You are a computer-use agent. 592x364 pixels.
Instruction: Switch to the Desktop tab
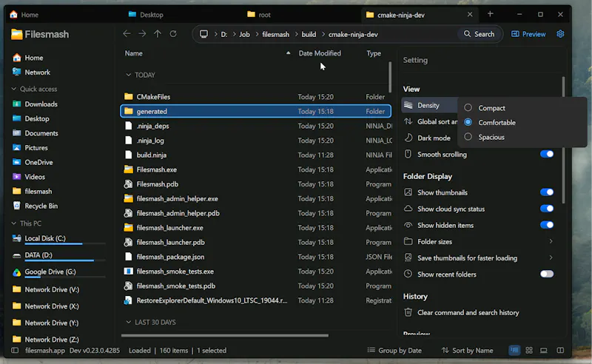pyautogui.click(x=146, y=15)
